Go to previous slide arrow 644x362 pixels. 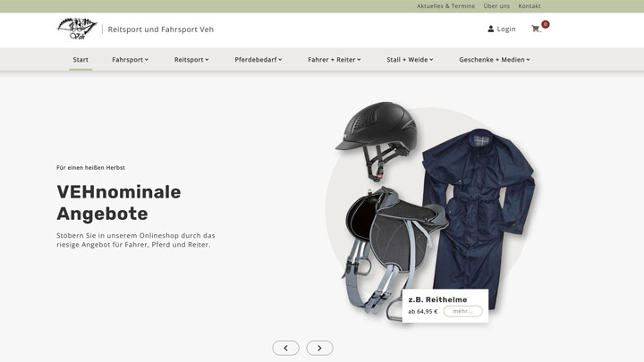tap(286, 348)
